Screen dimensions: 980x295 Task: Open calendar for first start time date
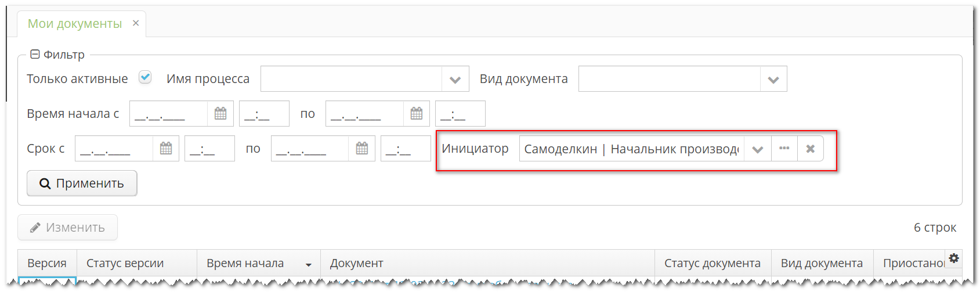[220, 114]
